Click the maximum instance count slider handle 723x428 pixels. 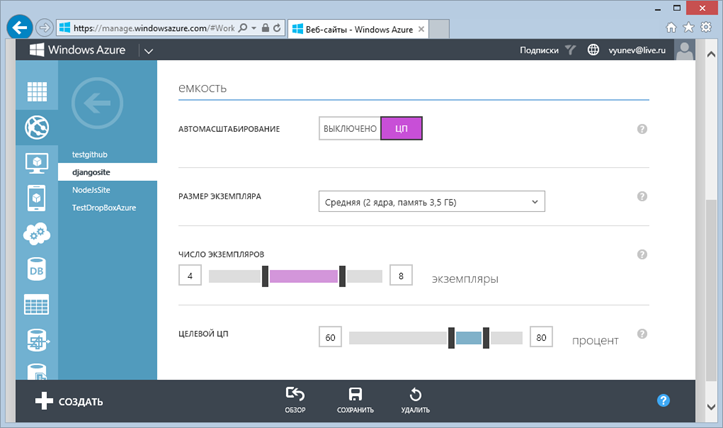[x=342, y=276]
